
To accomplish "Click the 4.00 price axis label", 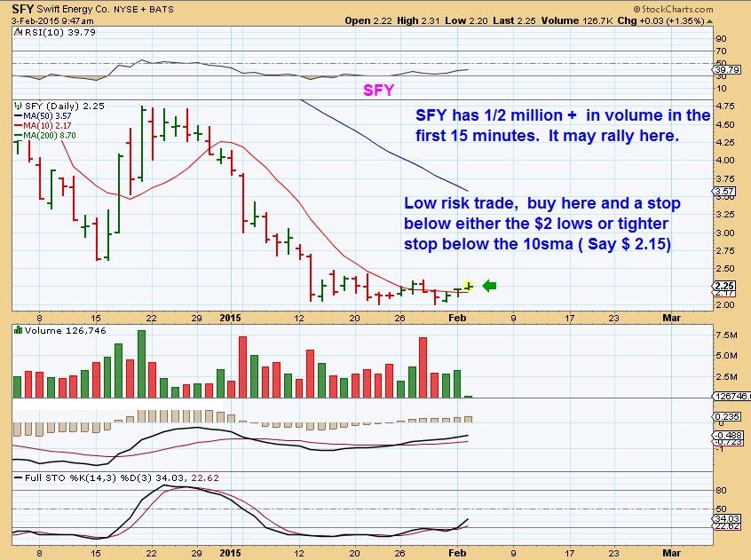I will 725,161.
